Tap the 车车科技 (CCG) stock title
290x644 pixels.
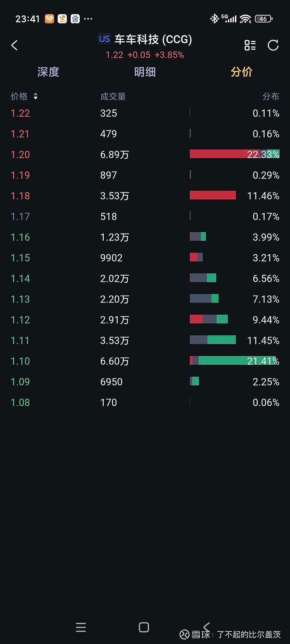coord(153,39)
